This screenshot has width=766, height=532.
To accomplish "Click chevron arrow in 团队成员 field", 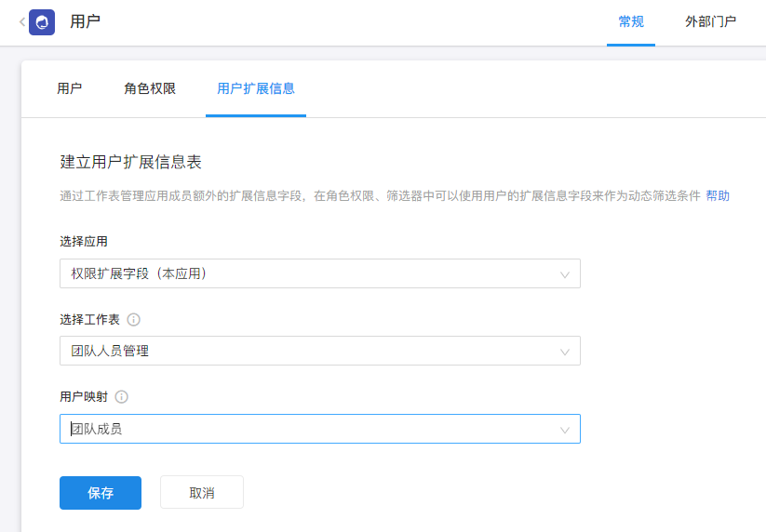I will (565, 430).
